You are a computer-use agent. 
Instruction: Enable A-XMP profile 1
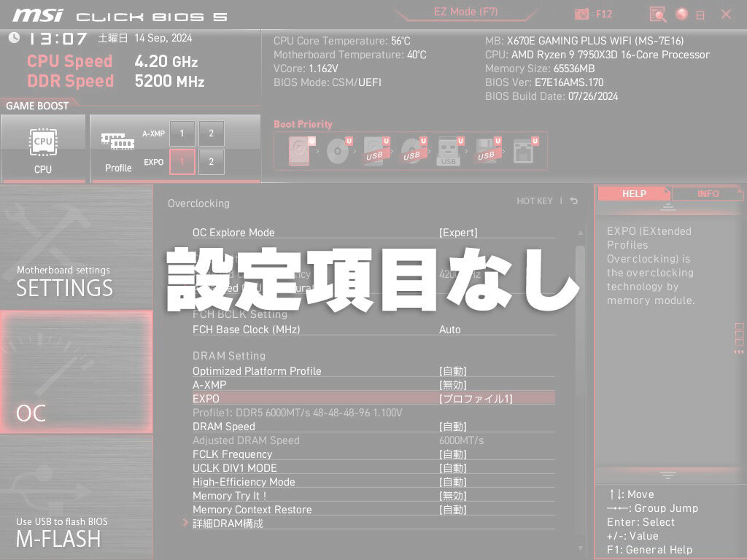182,133
